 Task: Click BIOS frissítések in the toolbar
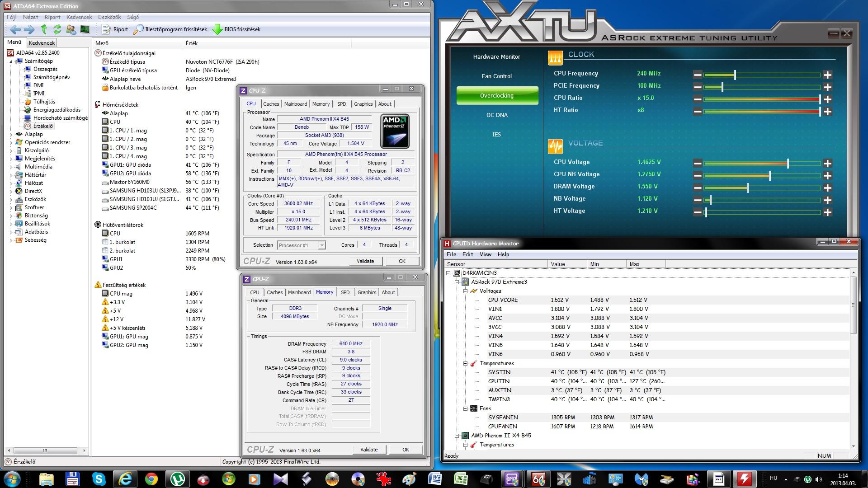[236, 29]
